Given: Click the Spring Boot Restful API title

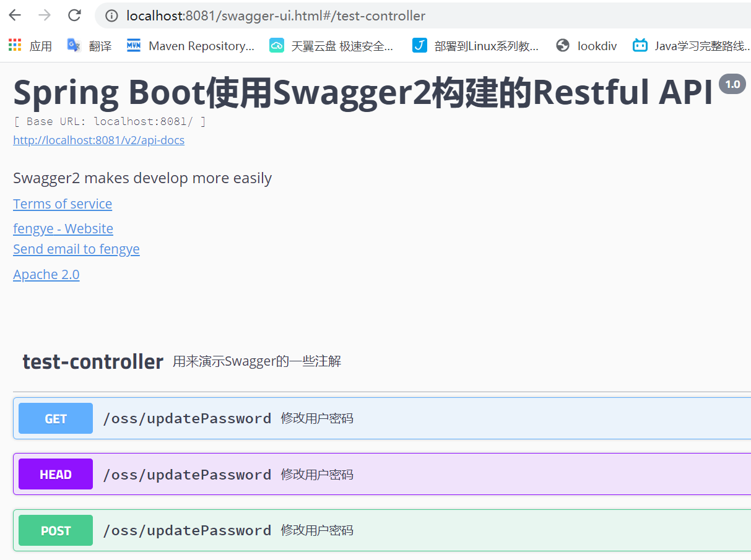Looking at the screenshot, I should click(363, 93).
